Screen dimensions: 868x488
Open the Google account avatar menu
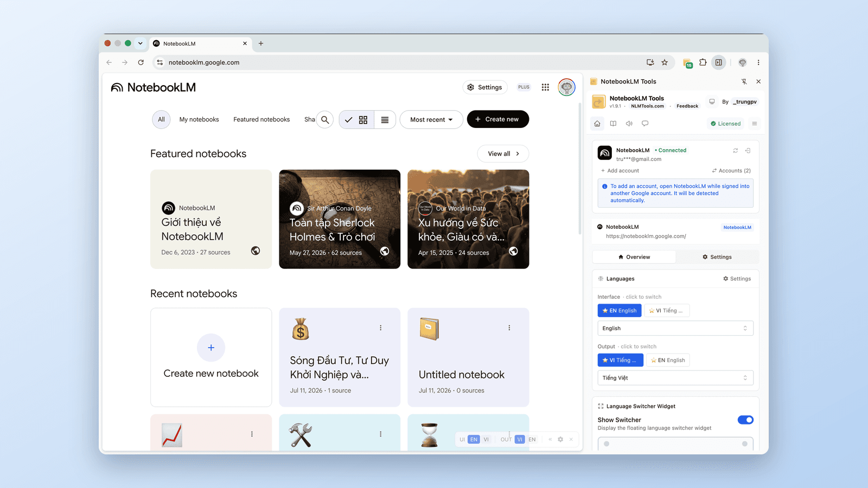point(566,87)
